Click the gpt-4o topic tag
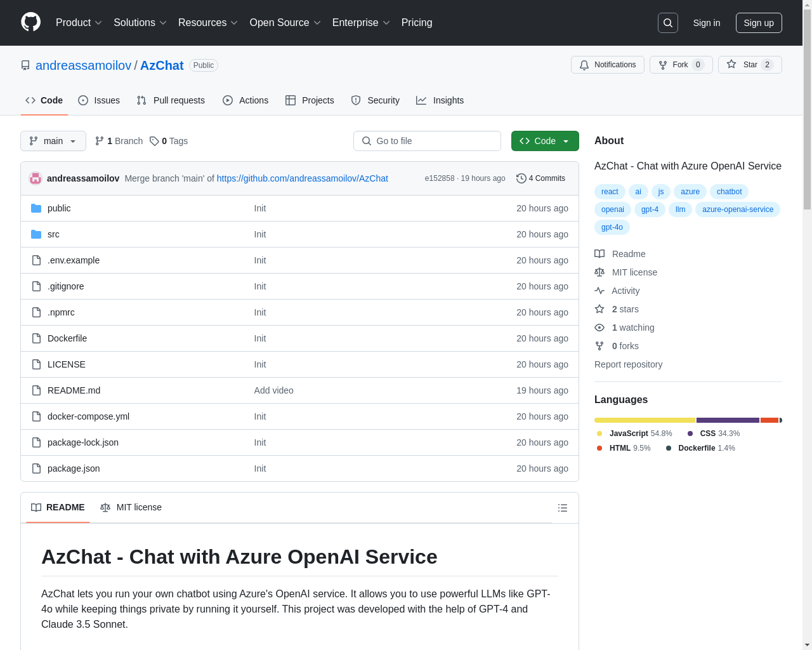 [612, 227]
